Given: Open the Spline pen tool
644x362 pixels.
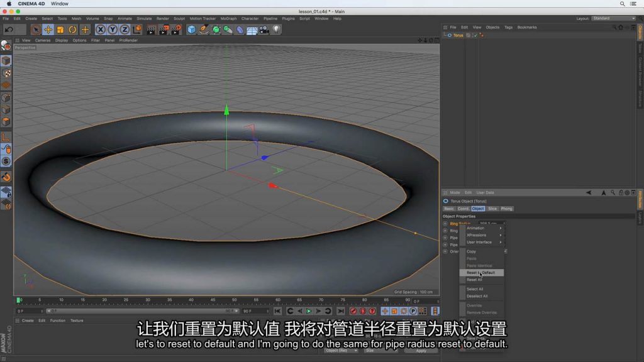Looking at the screenshot, I should point(204,30).
